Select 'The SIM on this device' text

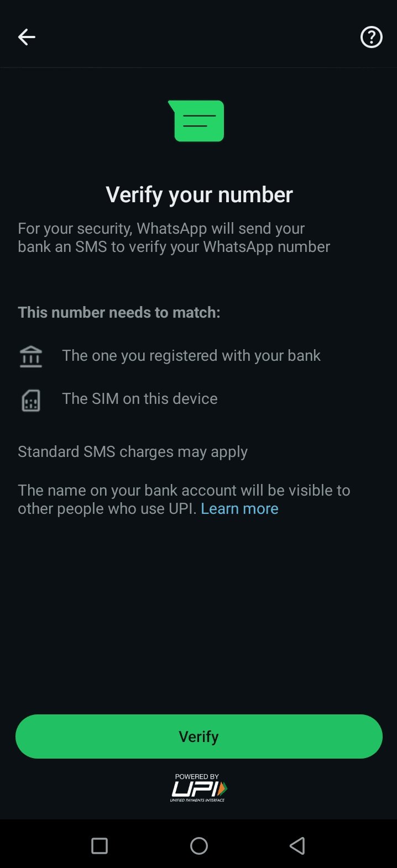click(140, 398)
